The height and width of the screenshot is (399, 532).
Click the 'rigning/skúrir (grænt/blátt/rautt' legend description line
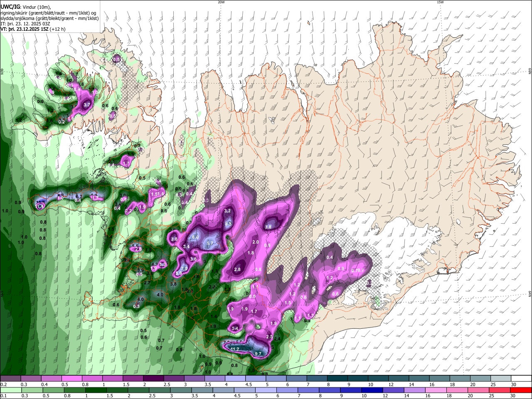(48, 12)
